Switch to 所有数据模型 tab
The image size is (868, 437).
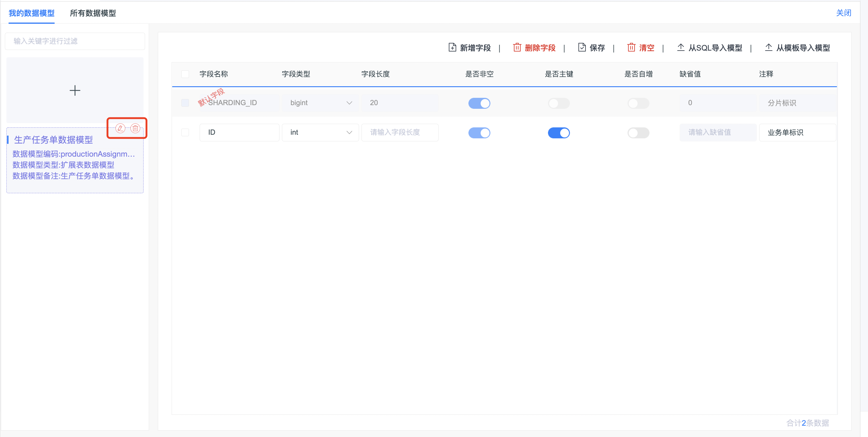pos(93,13)
